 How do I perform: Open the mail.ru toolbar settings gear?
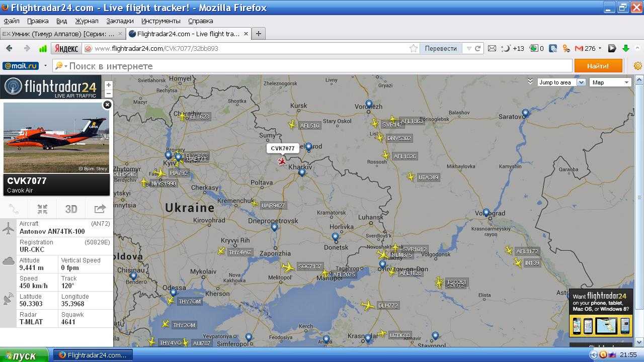click(638, 66)
